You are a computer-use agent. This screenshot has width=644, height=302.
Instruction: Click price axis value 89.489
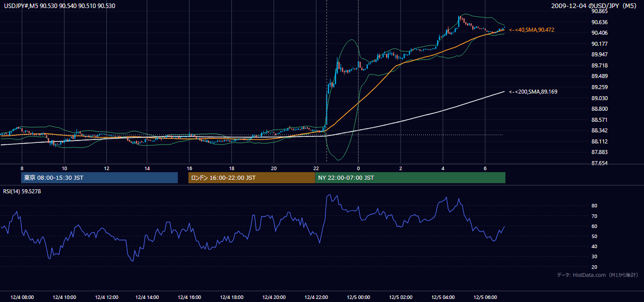[599, 76]
